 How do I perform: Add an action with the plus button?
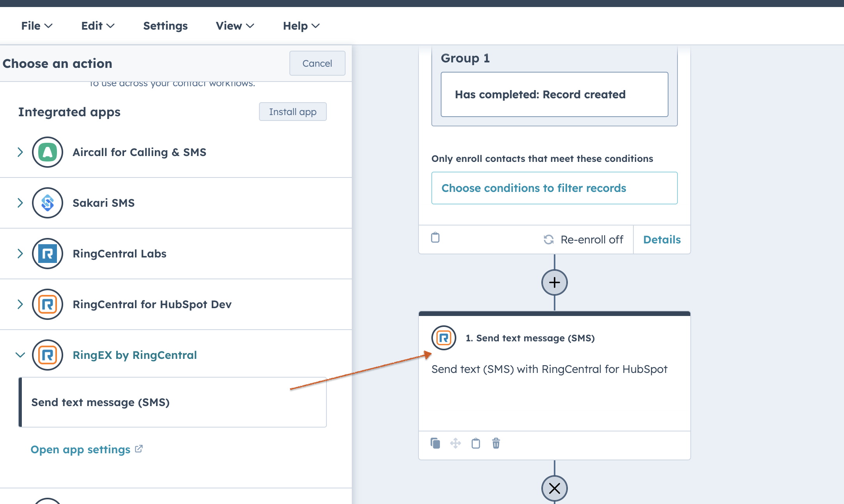tap(554, 282)
